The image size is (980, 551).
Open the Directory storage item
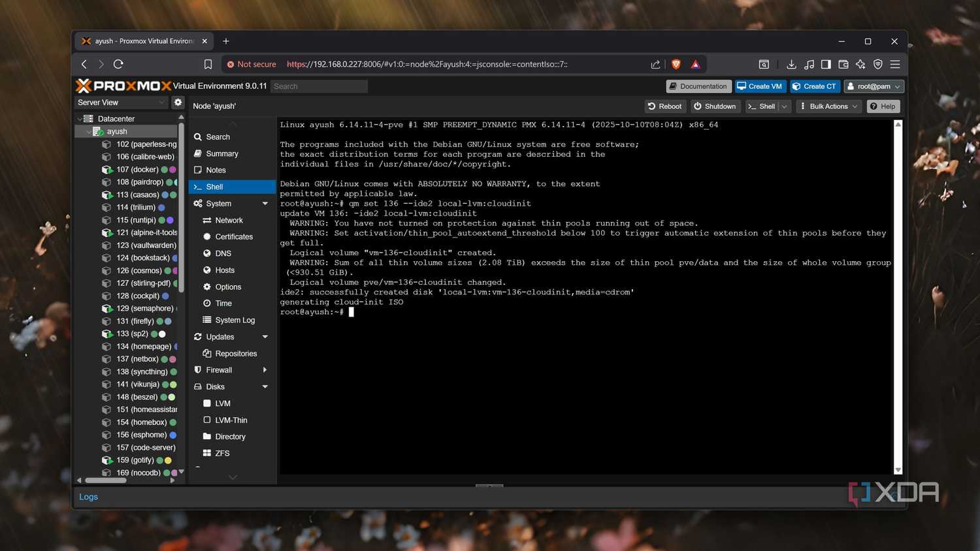(232, 437)
